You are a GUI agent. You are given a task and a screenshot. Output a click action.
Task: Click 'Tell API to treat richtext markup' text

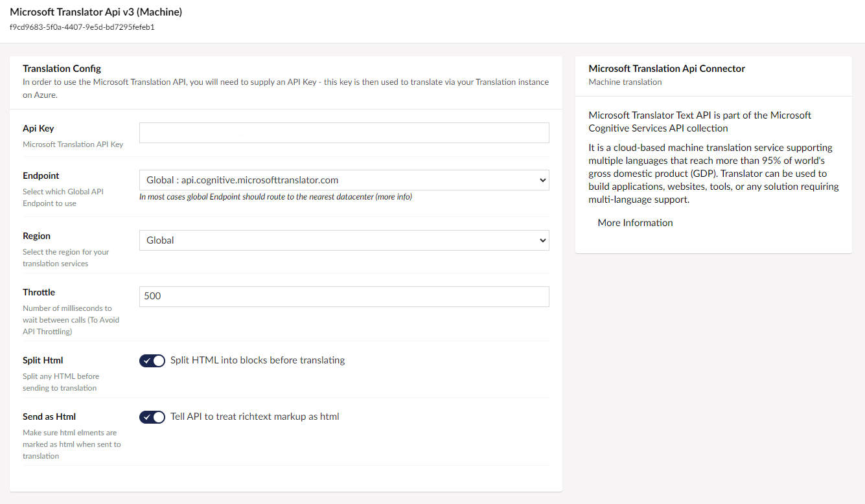(255, 417)
